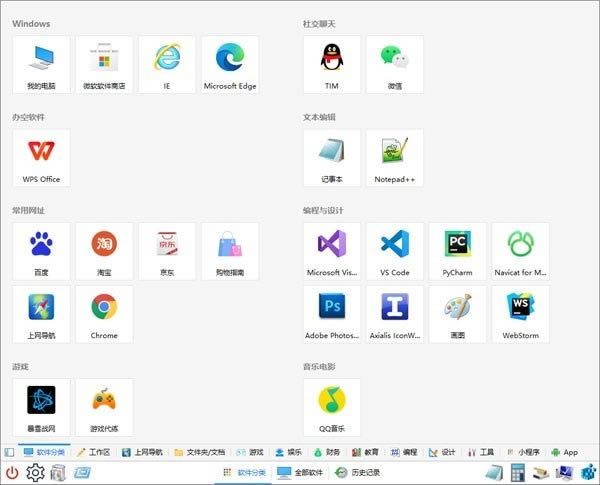Launch WPS Office
This screenshot has height=485, width=600.
[x=42, y=158]
